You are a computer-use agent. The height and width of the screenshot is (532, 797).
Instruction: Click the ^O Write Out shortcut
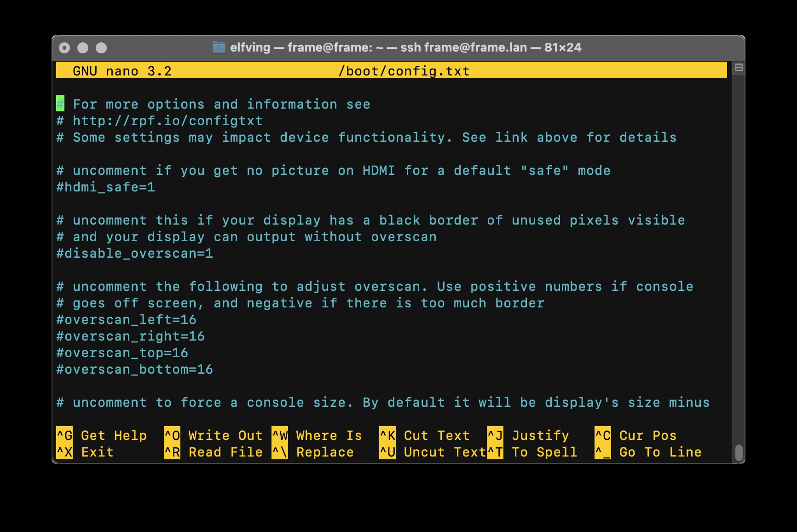click(214, 435)
